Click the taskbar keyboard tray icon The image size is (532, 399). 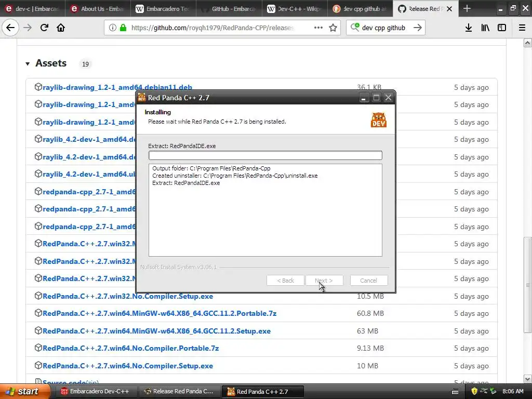(455, 392)
